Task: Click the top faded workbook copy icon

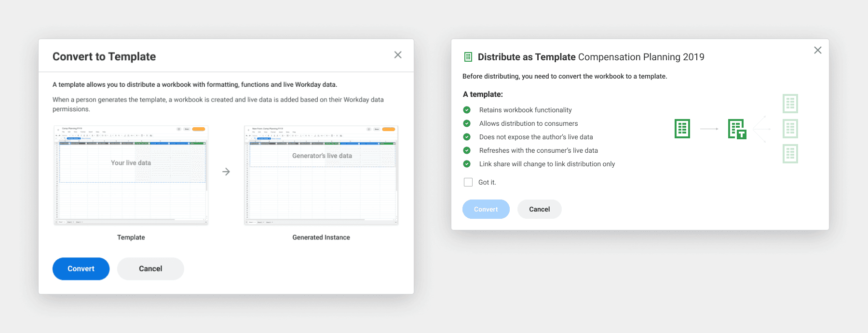Action: [x=790, y=104]
